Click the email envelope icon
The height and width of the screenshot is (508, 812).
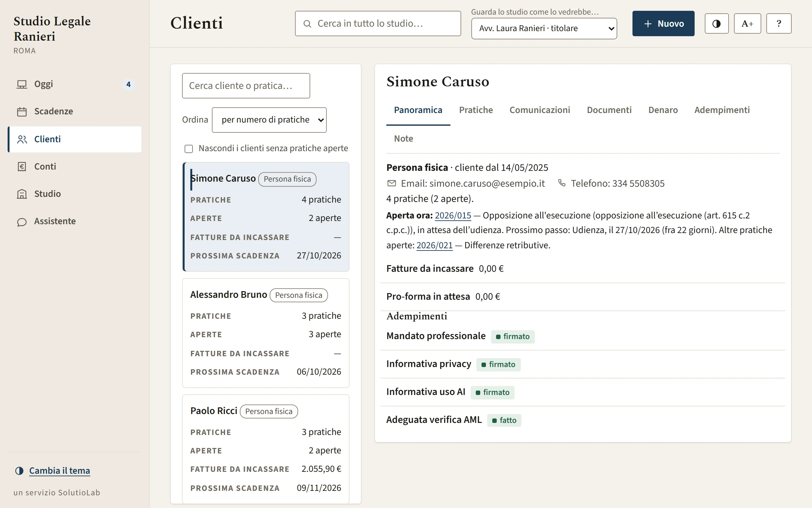392,183
